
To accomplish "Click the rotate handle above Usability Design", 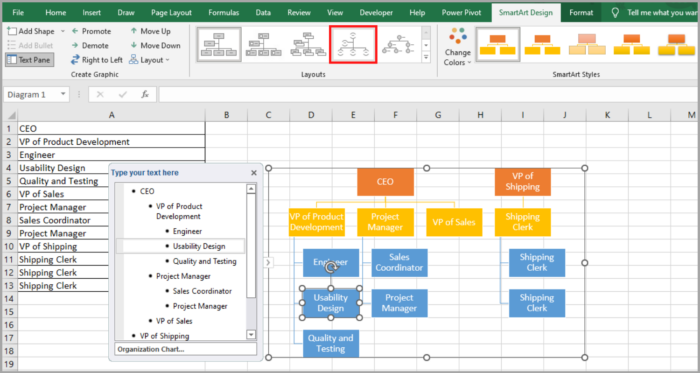I will pos(330,268).
